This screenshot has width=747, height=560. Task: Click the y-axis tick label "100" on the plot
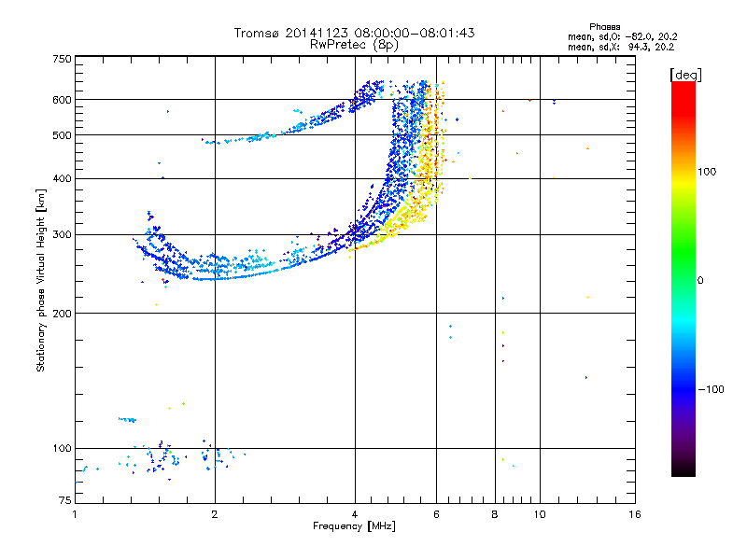point(62,449)
